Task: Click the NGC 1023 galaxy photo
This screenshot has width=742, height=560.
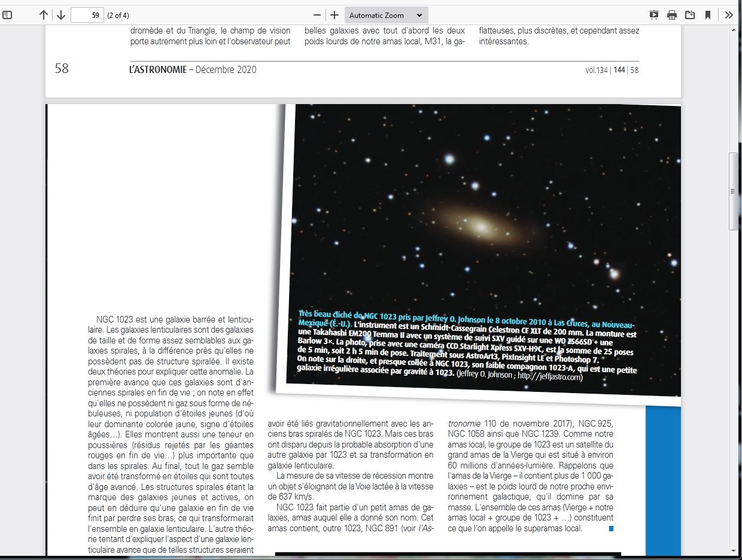Action: 479,227
